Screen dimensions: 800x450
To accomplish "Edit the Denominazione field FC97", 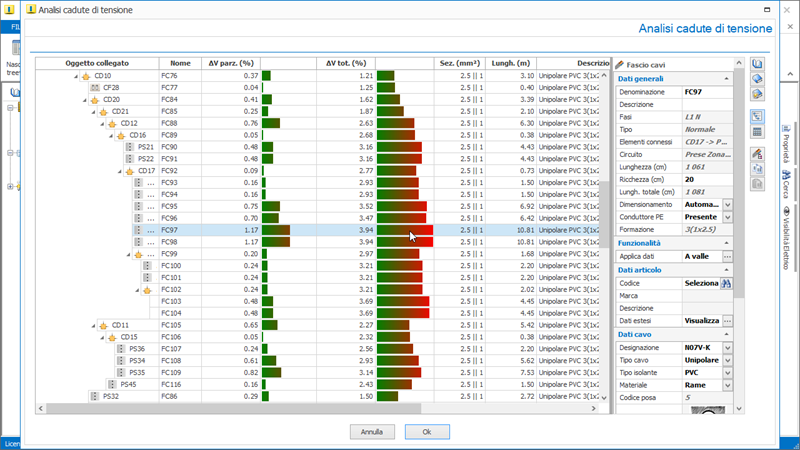I will pos(708,92).
